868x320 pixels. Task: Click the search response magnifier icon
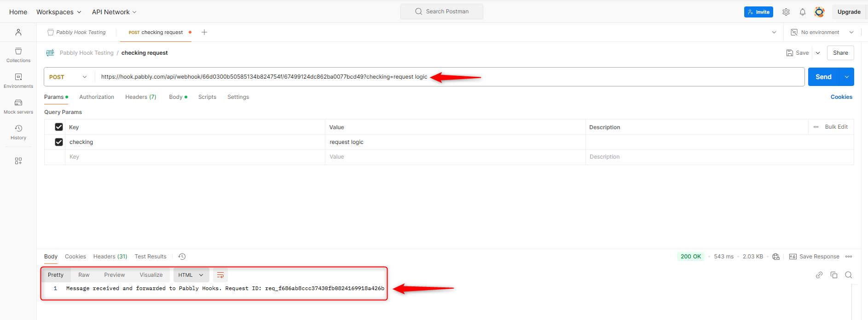point(849,275)
